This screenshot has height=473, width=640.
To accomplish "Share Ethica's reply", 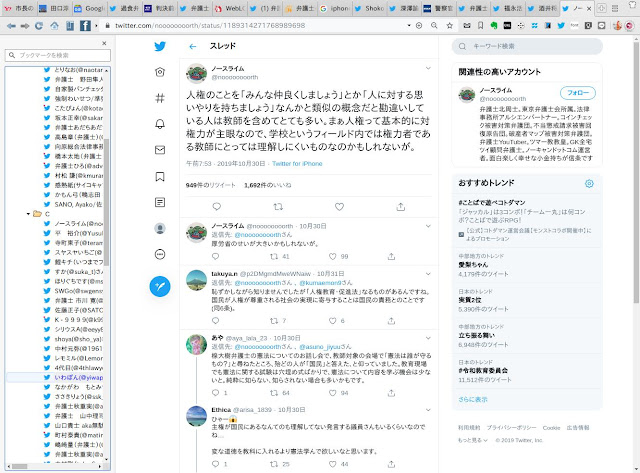I will [x=391, y=464].
